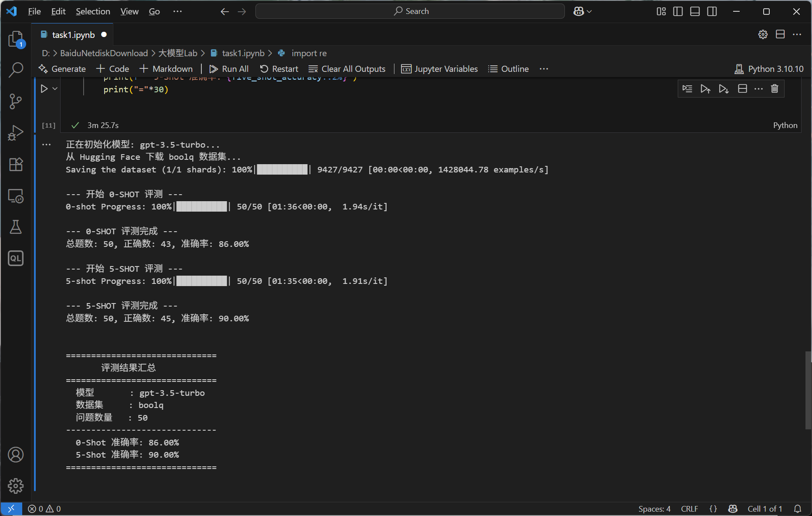Screen dimensions: 812x516
Task: Open the Extensions view
Action: [16, 164]
